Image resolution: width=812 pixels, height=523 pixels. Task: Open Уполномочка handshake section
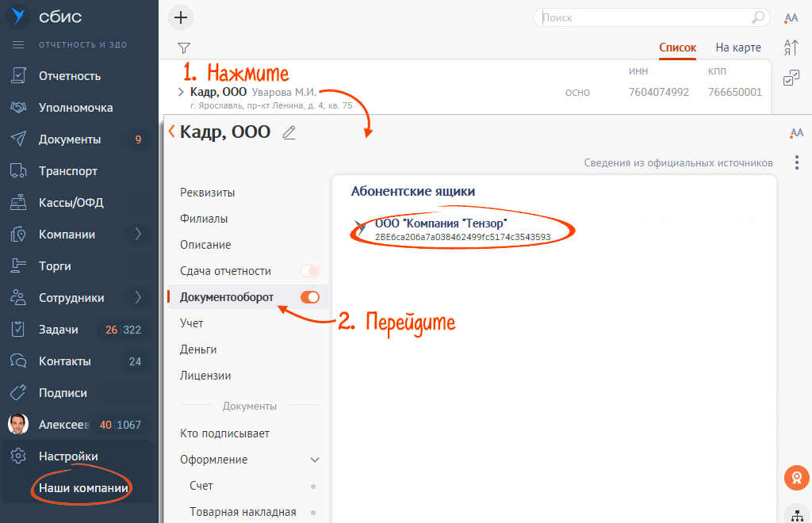(x=75, y=108)
